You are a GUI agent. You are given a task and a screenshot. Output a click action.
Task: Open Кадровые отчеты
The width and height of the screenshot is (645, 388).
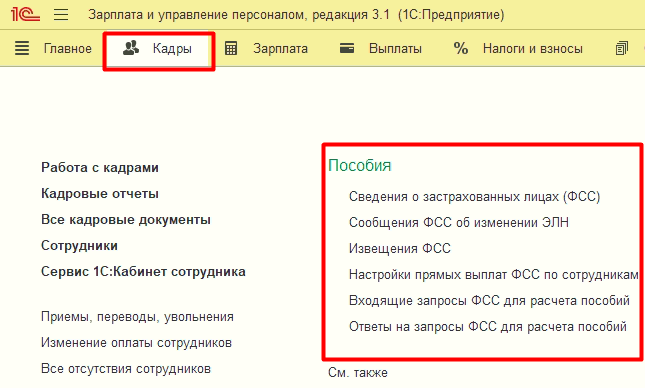(100, 193)
